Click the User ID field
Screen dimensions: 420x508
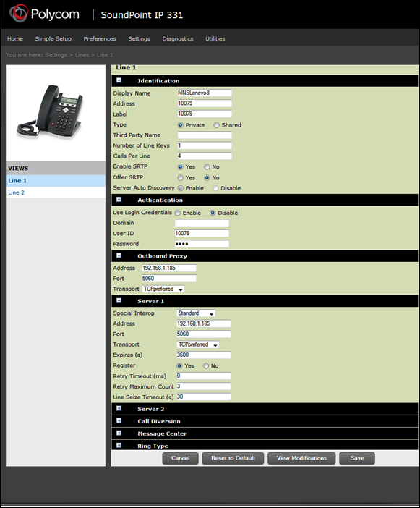[202, 233]
